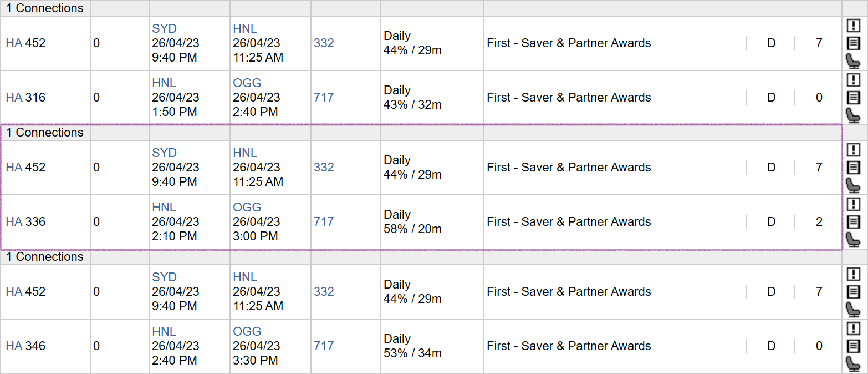Set a flight alert on the HA 346 row
Viewport: 868px width, 374px height.
(x=854, y=328)
